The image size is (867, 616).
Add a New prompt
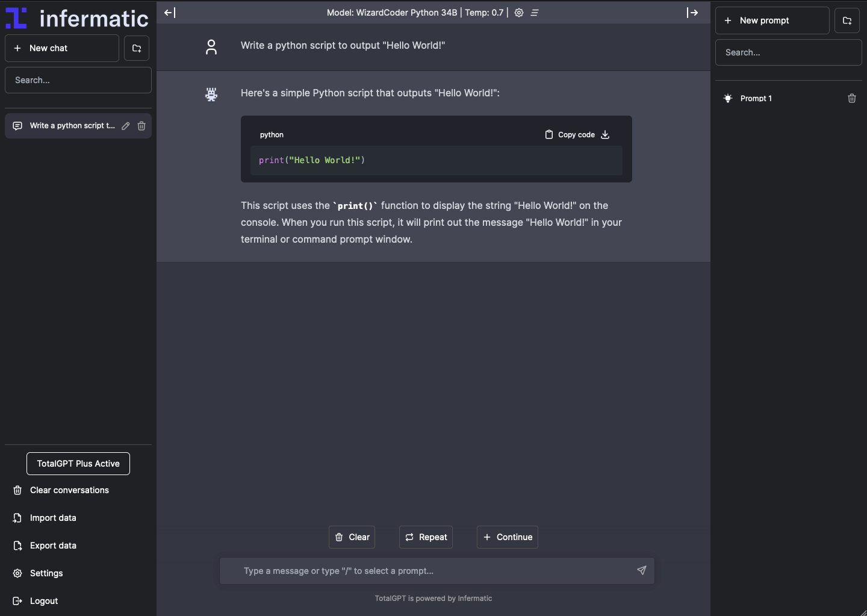click(x=772, y=20)
